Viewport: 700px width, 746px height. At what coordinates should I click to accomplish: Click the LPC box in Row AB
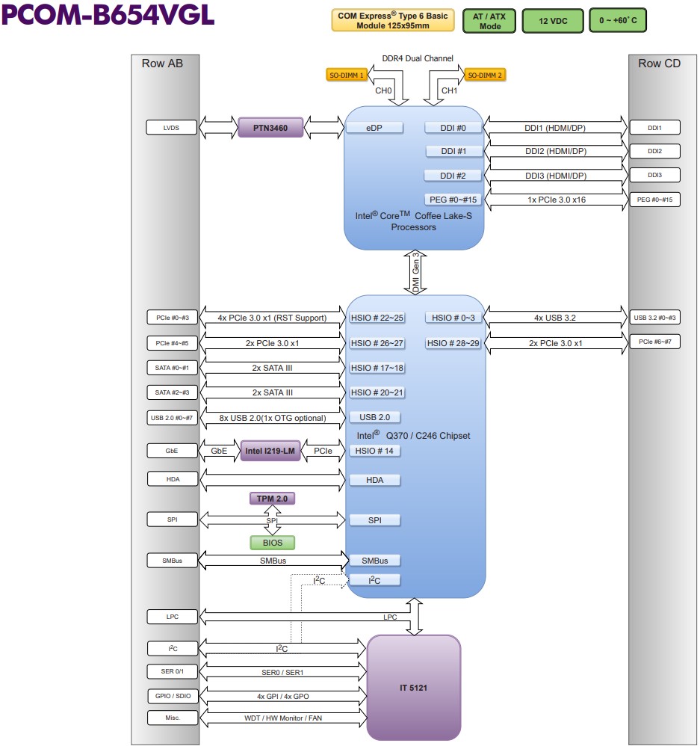click(x=172, y=617)
